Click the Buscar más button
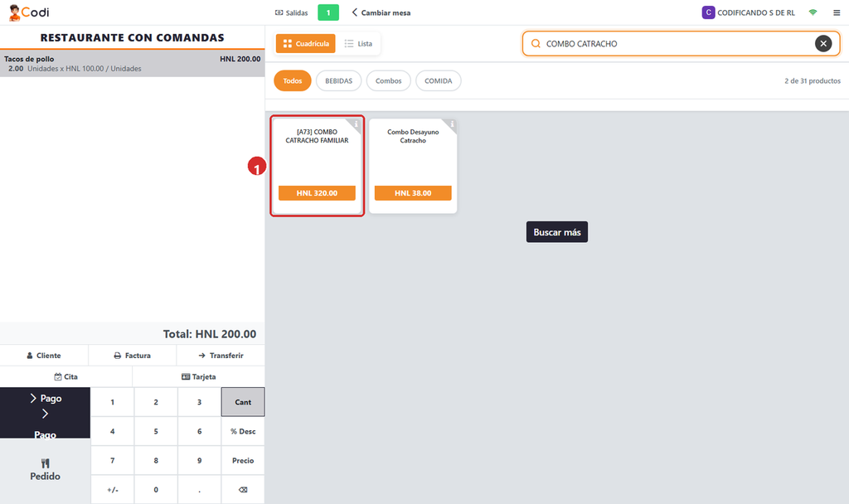The width and height of the screenshot is (849, 504). pyautogui.click(x=556, y=232)
